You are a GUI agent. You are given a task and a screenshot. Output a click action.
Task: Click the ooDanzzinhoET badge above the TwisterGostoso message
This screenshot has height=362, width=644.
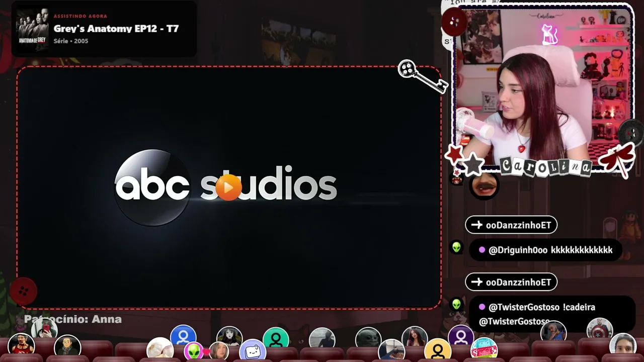[x=511, y=282]
